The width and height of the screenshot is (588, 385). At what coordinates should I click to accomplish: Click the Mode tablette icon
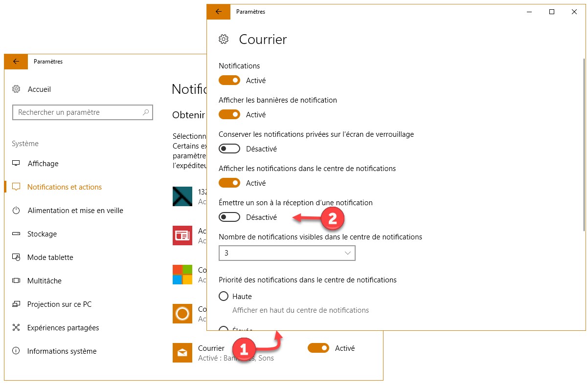tap(16, 257)
